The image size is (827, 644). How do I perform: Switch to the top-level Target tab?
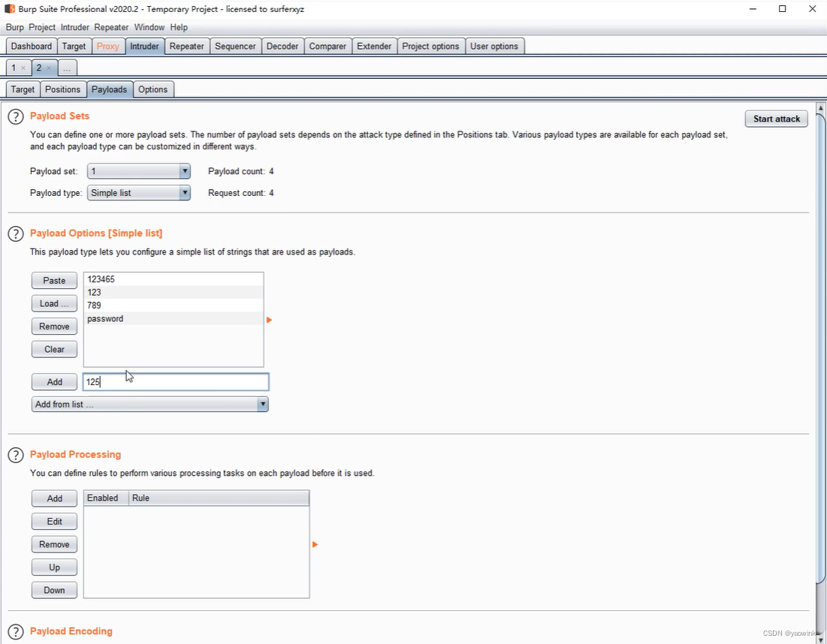tap(74, 47)
